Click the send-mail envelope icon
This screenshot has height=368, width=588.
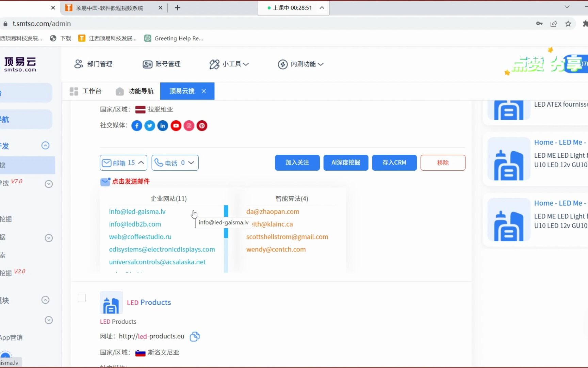pos(105,182)
